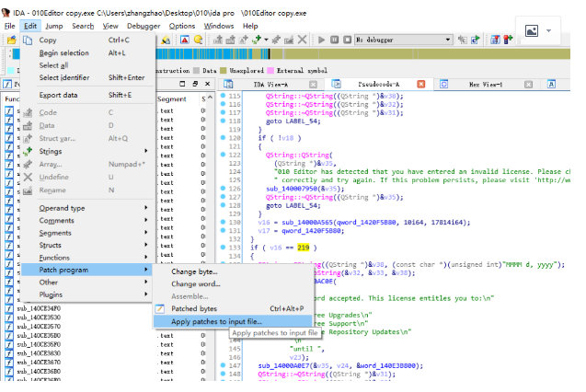Click the Undefine X toolbar icon
The image size is (586, 392).
(x=302, y=40)
